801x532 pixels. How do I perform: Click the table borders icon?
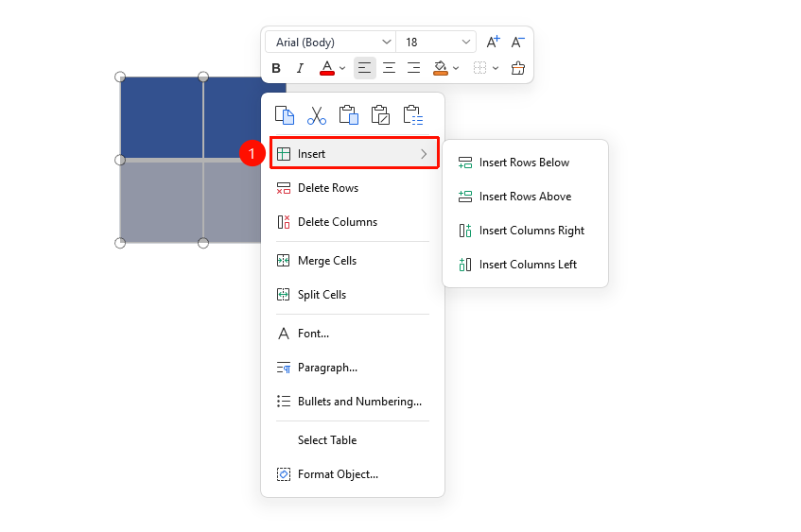[x=479, y=68]
